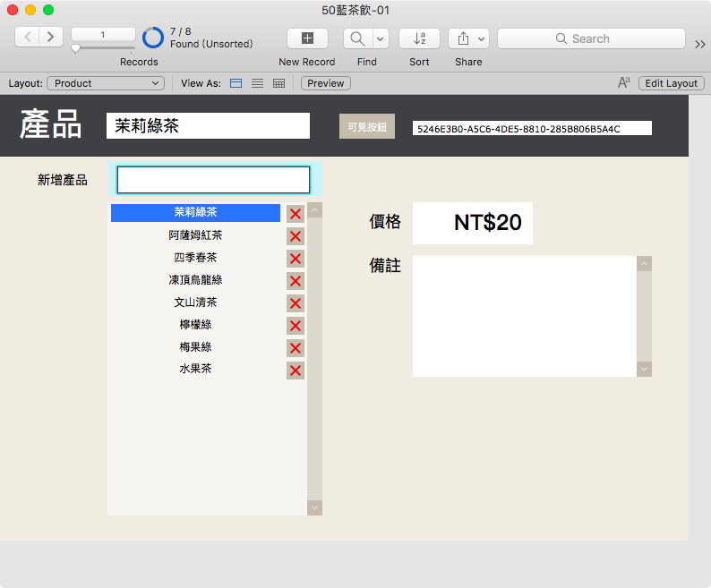Expand the Share options arrow
The height and width of the screenshot is (588, 711).
coord(481,38)
